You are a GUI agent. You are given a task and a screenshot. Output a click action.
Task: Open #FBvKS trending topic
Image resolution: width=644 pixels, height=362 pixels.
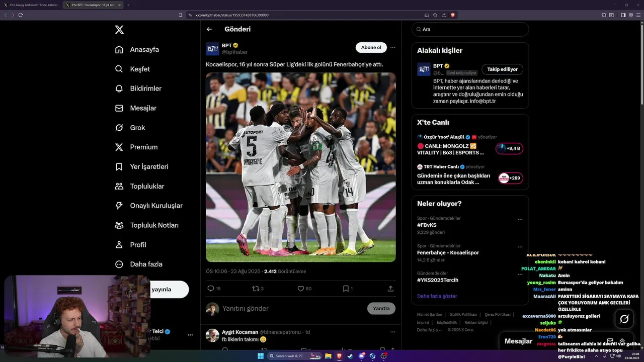pyautogui.click(x=427, y=225)
